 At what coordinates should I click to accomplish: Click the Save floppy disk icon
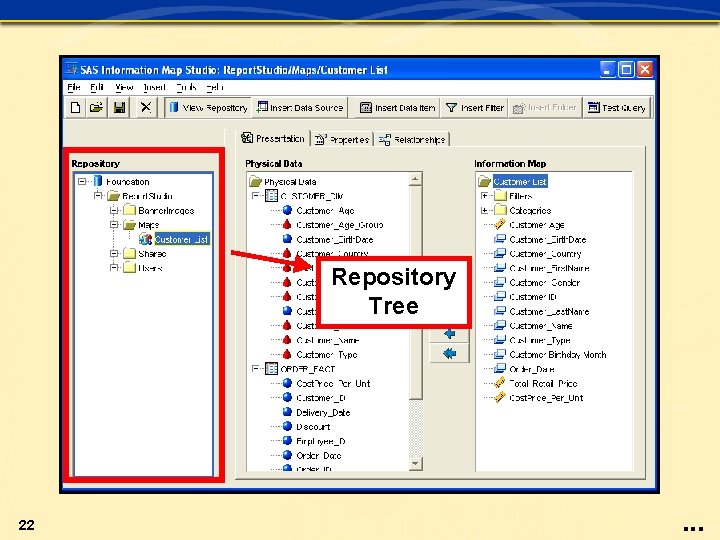click(119, 107)
